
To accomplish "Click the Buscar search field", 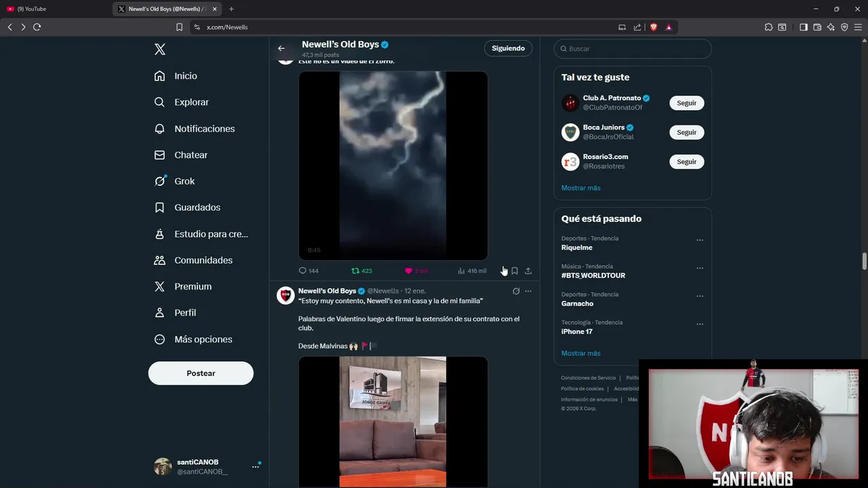I will (x=633, y=49).
